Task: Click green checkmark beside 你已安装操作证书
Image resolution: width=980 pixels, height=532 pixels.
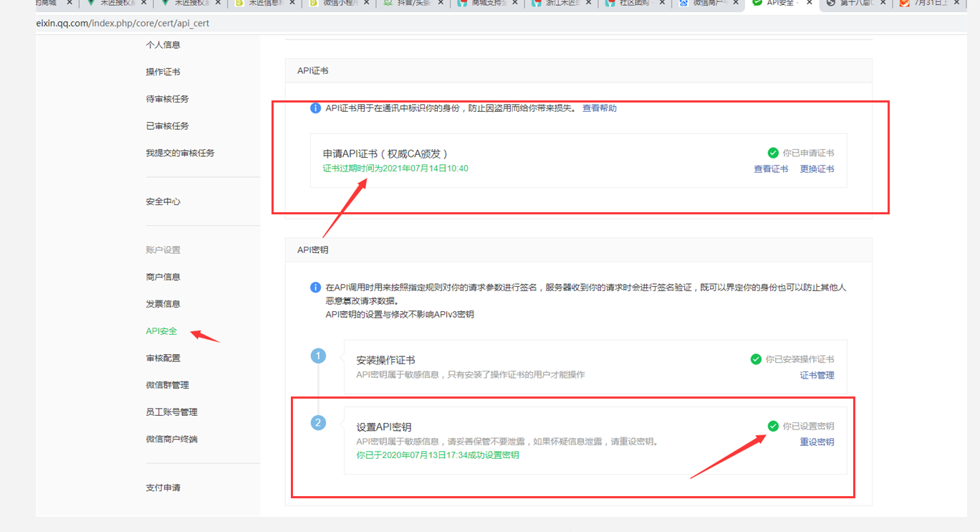Action: coord(756,359)
